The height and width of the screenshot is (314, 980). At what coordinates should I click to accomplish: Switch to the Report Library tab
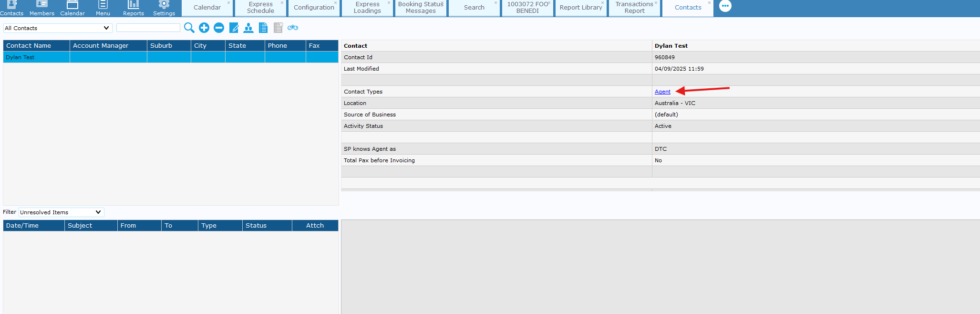pyautogui.click(x=580, y=8)
